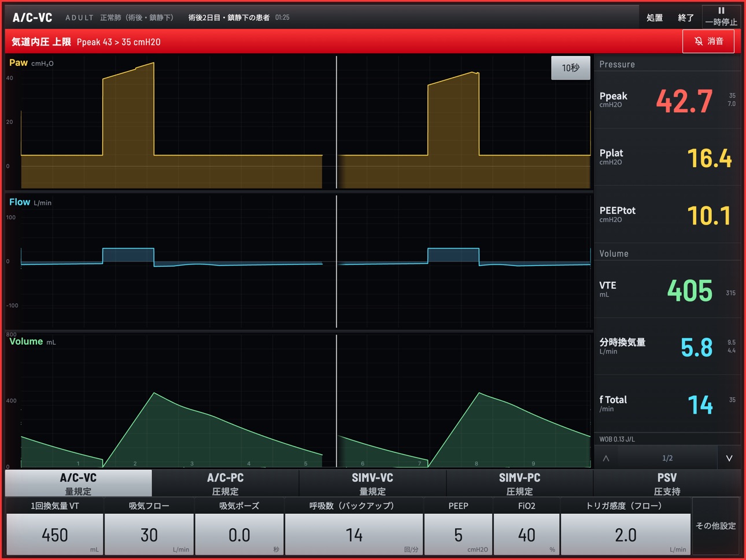This screenshot has width=746, height=560.
Task: Select Ppeak 42.7 value tile
Action: [x=667, y=100]
